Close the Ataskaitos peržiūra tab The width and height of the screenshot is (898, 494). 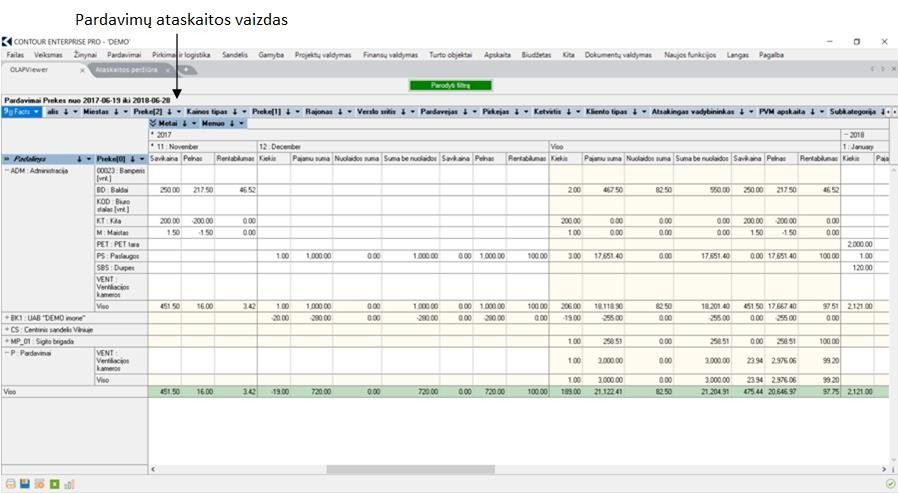pos(168,70)
